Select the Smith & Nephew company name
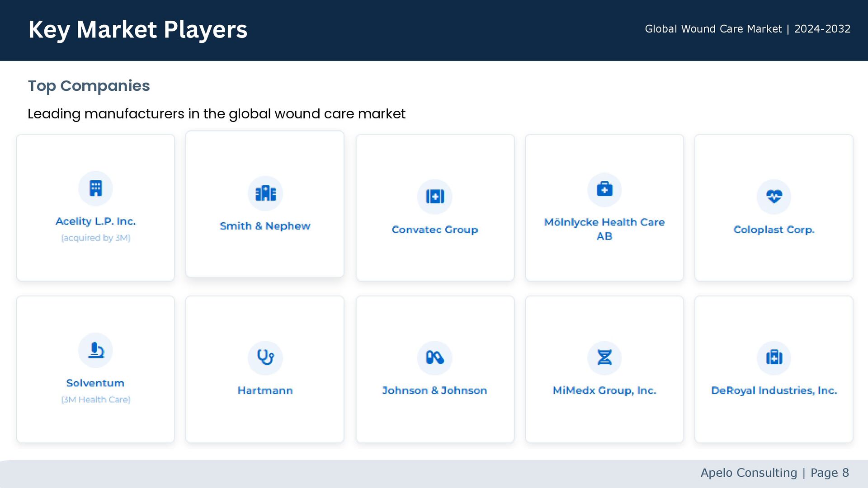The image size is (868, 488). click(x=265, y=226)
